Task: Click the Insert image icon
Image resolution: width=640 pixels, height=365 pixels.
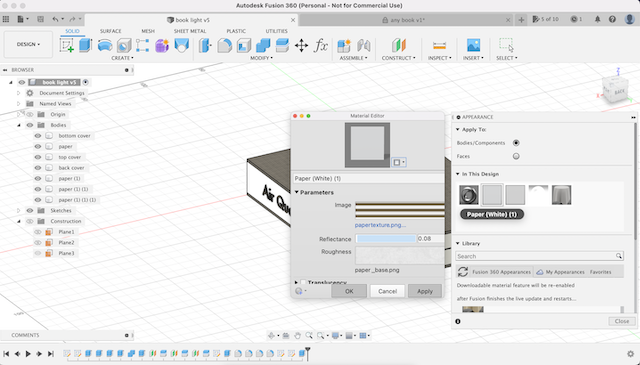Action: point(473,45)
